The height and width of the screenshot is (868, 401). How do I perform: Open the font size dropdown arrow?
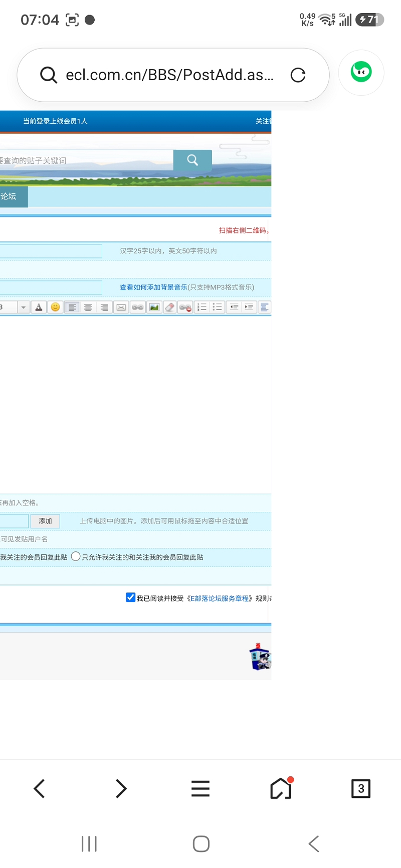click(x=24, y=307)
